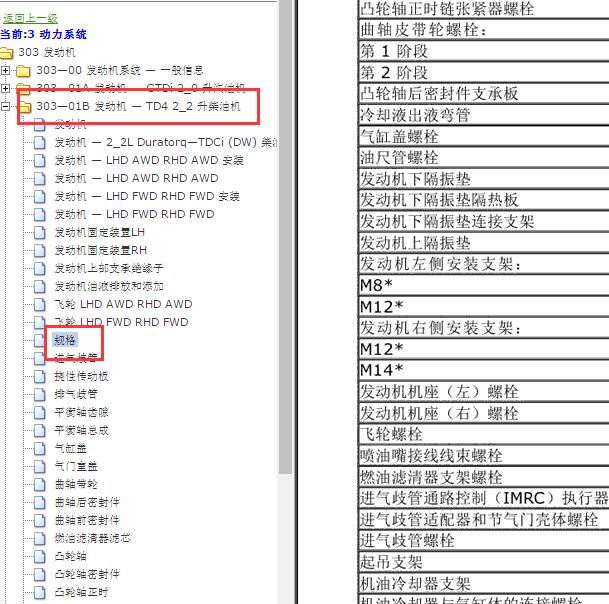The image size is (609, 604).
Task: Click page icon for 发动机 — LHD FWD RHD FWD
Action: tap(40, 214)
